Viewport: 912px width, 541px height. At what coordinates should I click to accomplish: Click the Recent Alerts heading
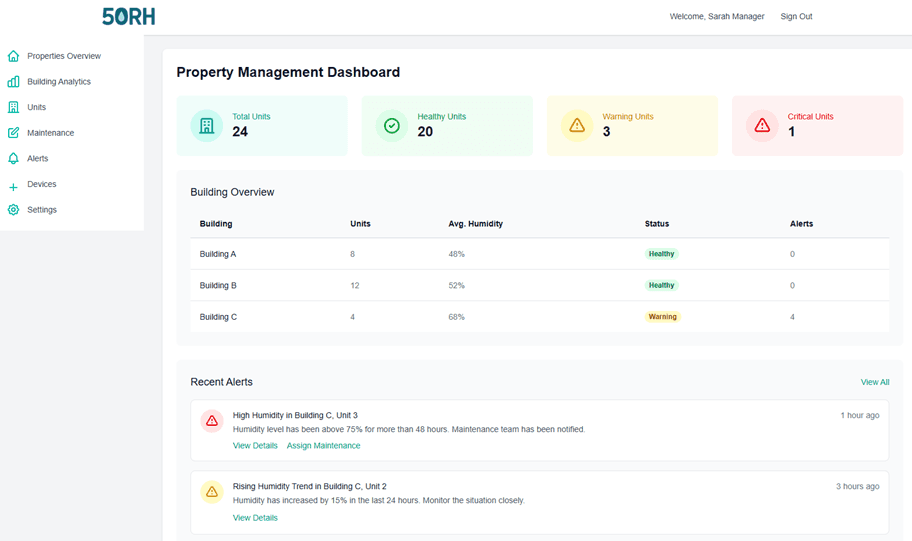click(222, 382)
